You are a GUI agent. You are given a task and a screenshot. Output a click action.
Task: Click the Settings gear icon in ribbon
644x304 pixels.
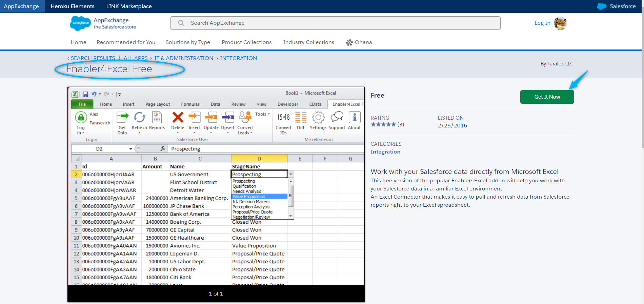point(318,118)
